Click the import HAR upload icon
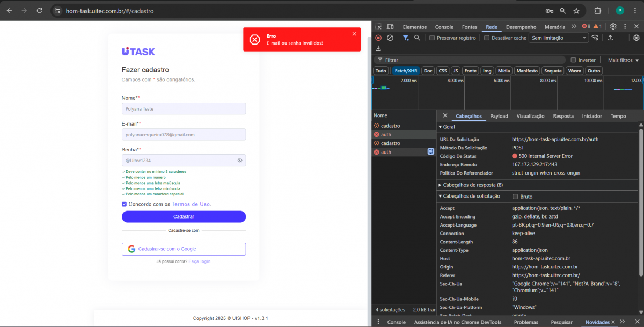The width and height of the screenshot is (644, 327). tap(610, 38)
